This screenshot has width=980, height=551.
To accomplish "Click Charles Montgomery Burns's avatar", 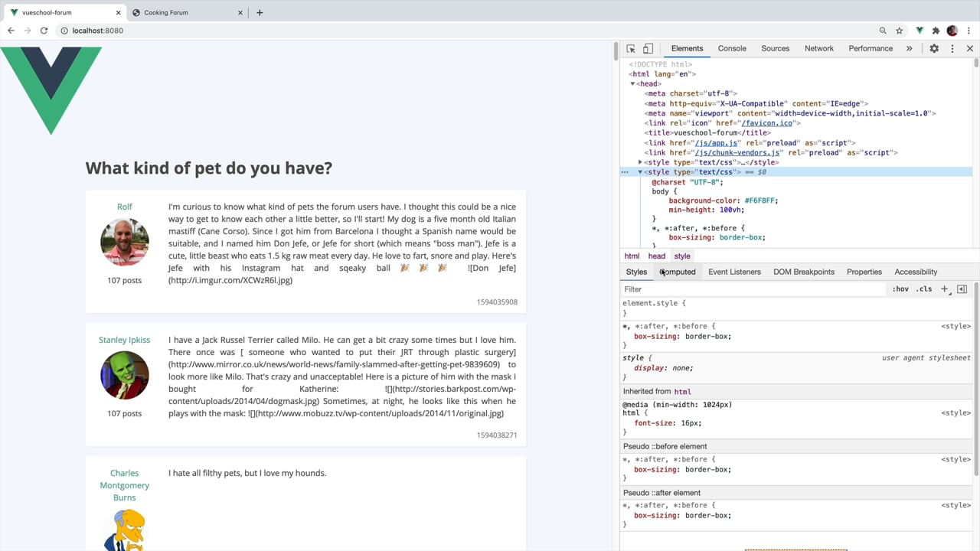I will pos(125,530).
